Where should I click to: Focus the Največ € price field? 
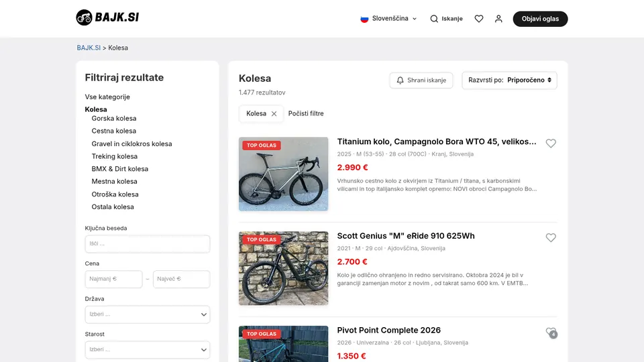pos(182,279)
